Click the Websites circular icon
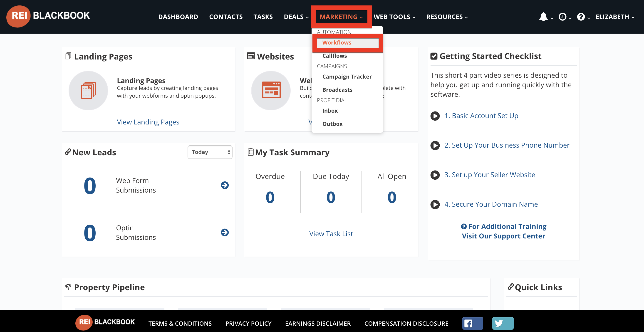Screen dimensions: 644x332 (271, 91)
